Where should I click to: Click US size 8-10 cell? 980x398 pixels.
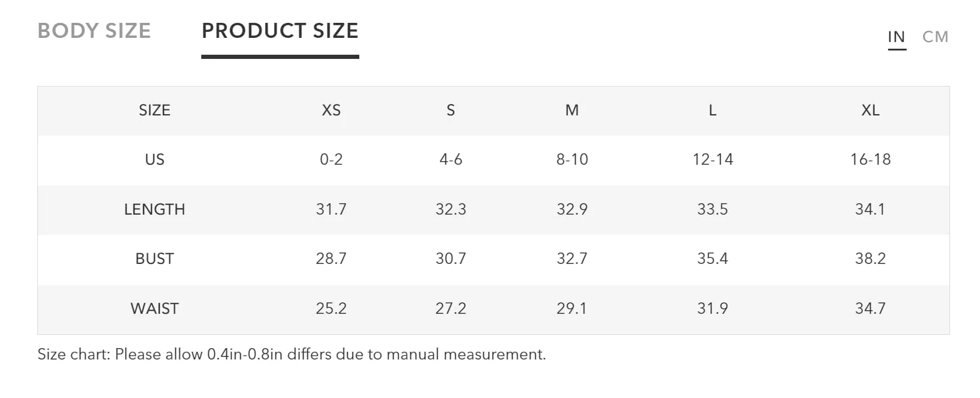(x=572, y=160)
